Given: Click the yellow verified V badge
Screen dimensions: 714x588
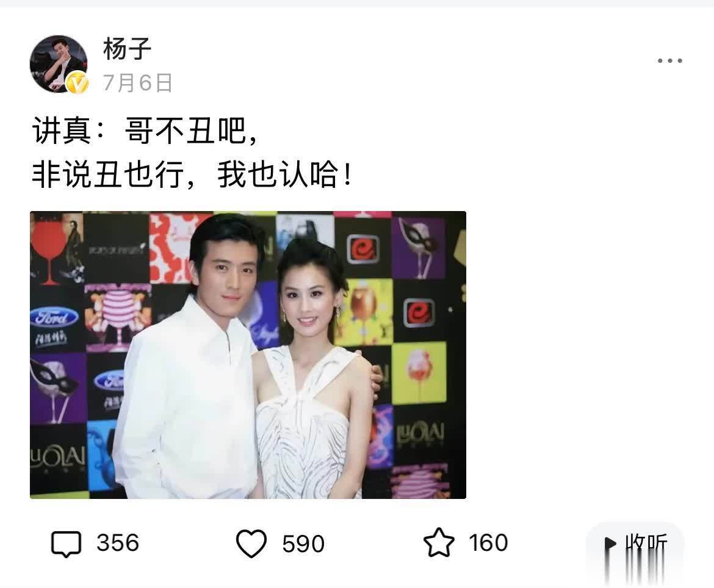Looking at the screenshot, I should (x=78, y=84).
